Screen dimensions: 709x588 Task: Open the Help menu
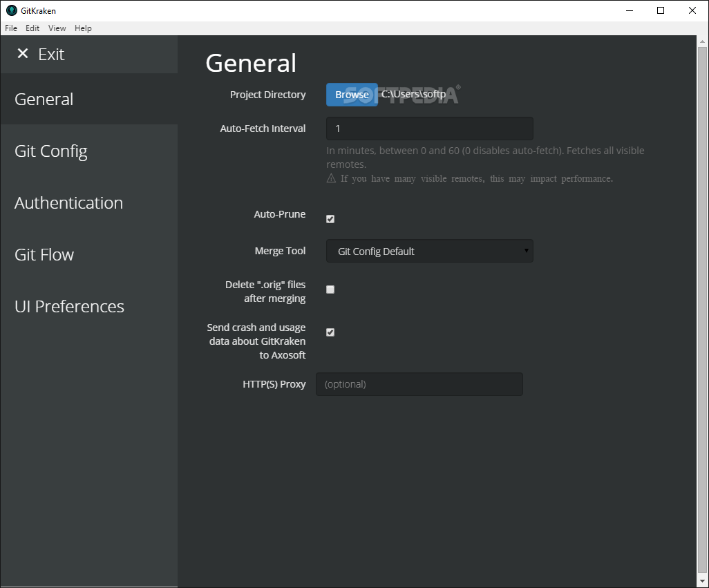(x=83, y=28)
